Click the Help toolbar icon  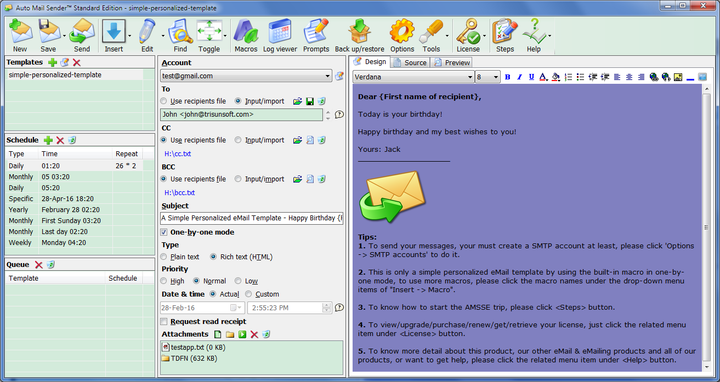[x=534, y=36]
